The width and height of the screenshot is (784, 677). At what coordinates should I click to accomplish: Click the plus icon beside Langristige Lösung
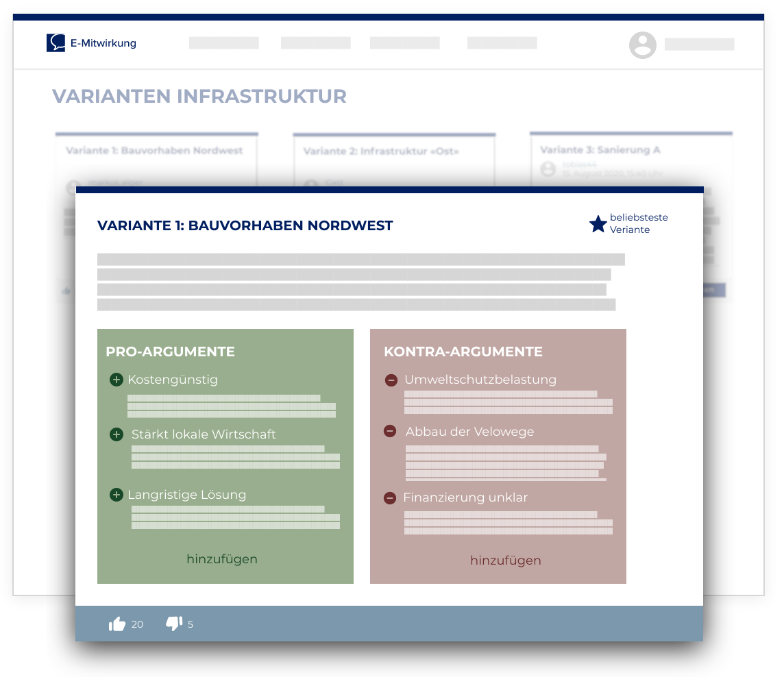(116, 494)
